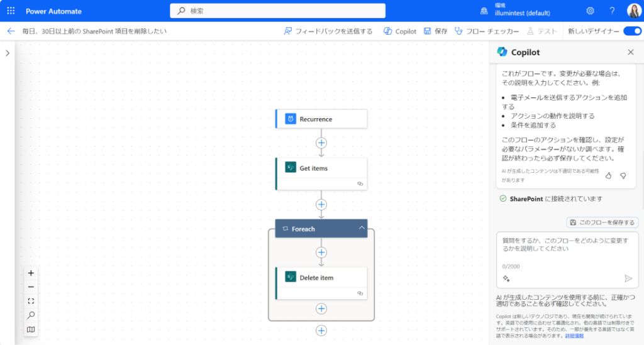Open the help question mark icon

point(612,11)
